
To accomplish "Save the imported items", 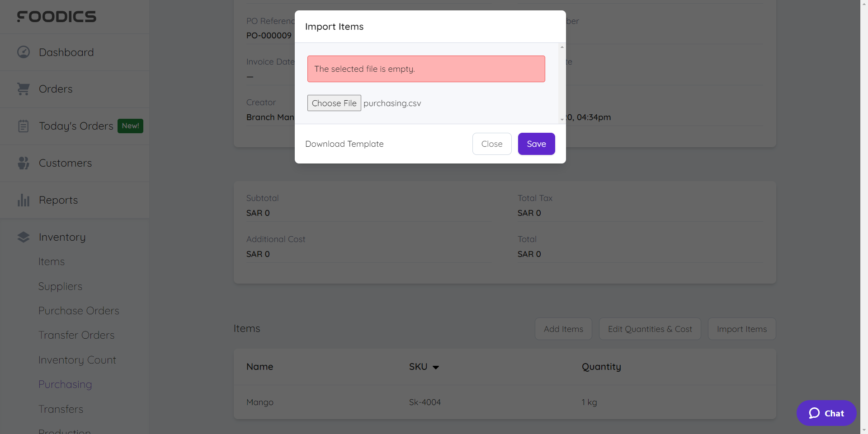I will click(x=536, y=144).
